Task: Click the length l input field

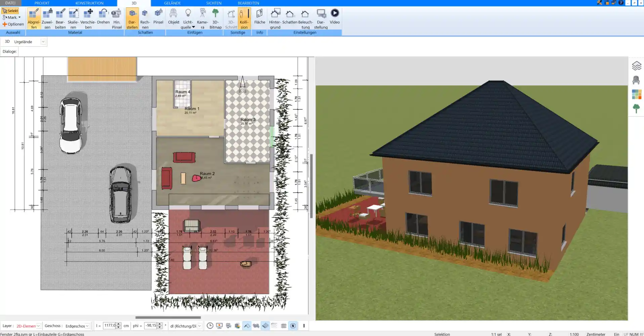Action: pyautogui.click(x=109, y=326)
